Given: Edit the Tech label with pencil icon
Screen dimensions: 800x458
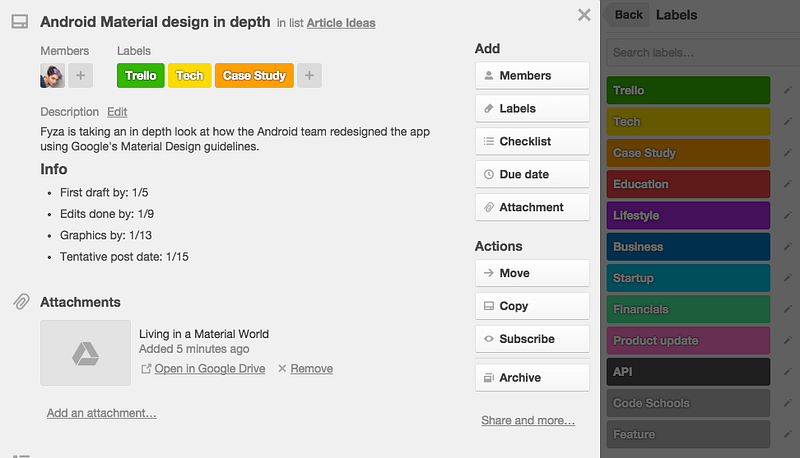Looking at the screenshot, I should point(788,121).
